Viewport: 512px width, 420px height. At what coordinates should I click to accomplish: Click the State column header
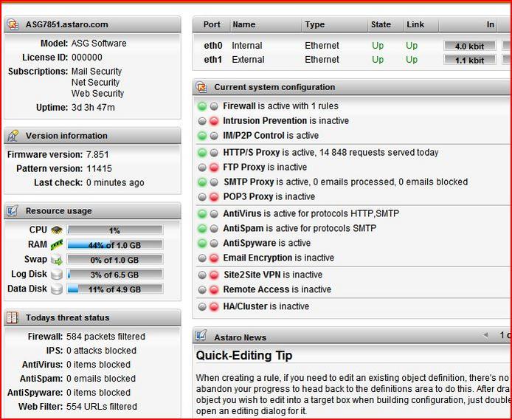coord(381,24)
